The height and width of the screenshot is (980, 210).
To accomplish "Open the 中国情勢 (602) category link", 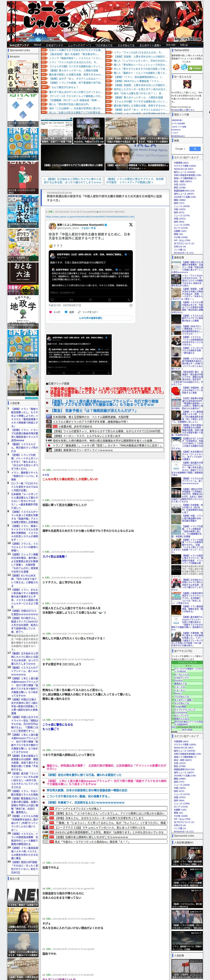I will click(181, 163).
